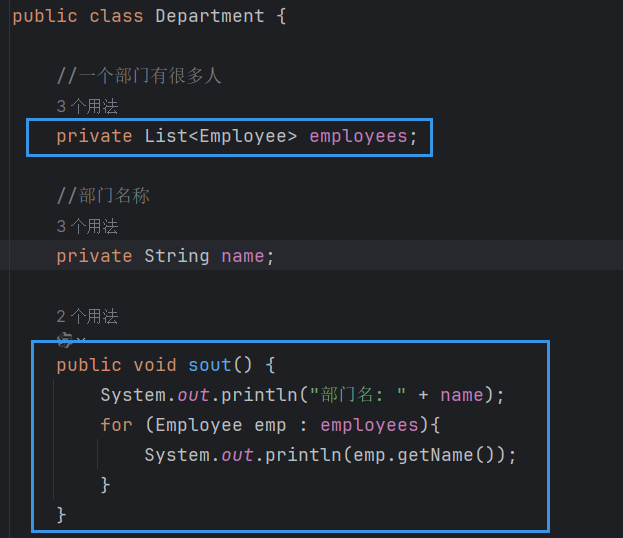Screen dimensions: 623x538
Task: Click the comment '//部门名称'
Action: point(103,195)
